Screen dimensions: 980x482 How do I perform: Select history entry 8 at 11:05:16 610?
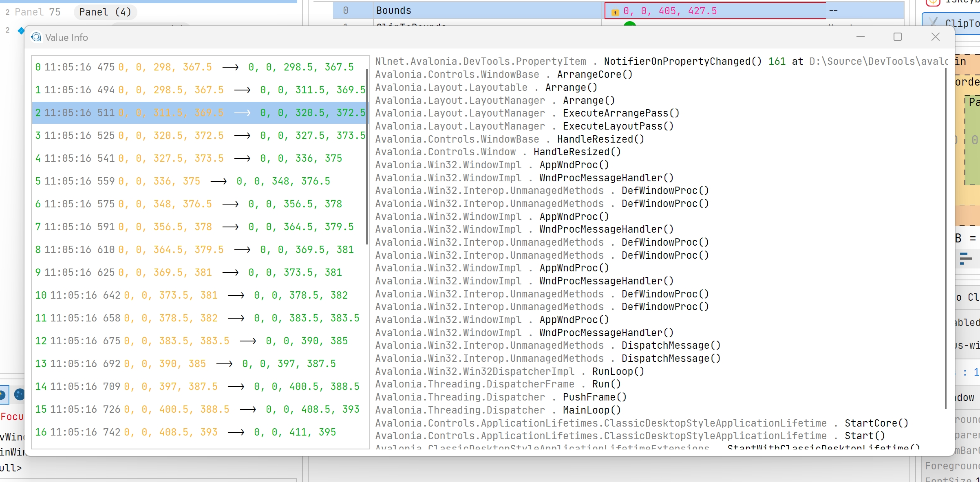(x=200, y=249)
